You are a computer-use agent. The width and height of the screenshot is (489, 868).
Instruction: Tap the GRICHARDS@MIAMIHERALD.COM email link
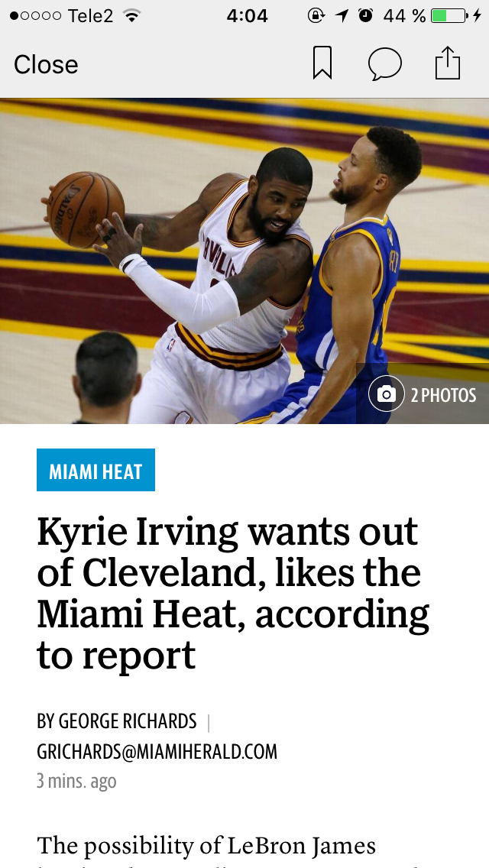tap(157, 752)
